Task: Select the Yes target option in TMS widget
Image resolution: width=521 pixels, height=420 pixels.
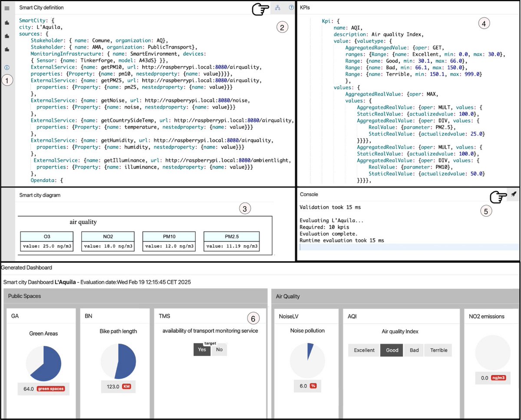Action: tap(201, 349)
